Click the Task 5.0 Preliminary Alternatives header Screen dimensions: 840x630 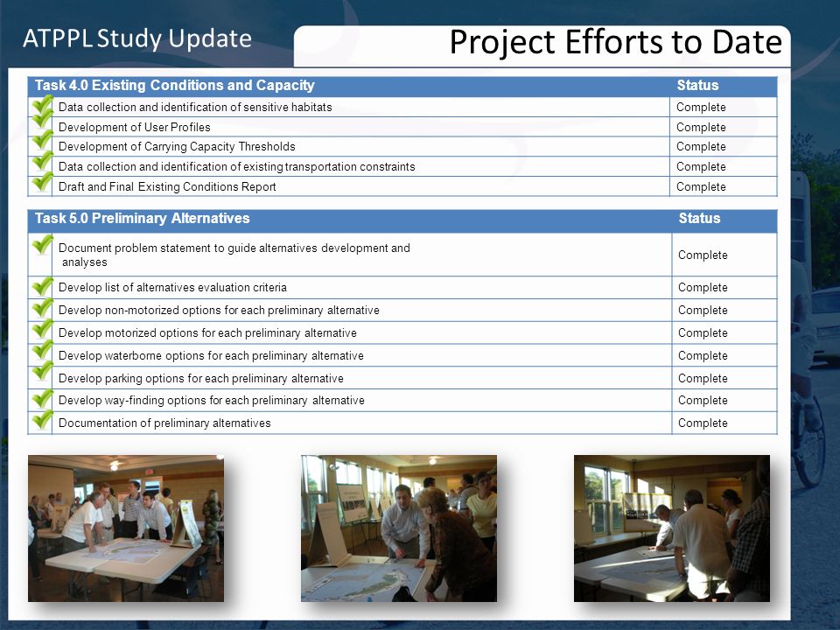tap(143, 218)
